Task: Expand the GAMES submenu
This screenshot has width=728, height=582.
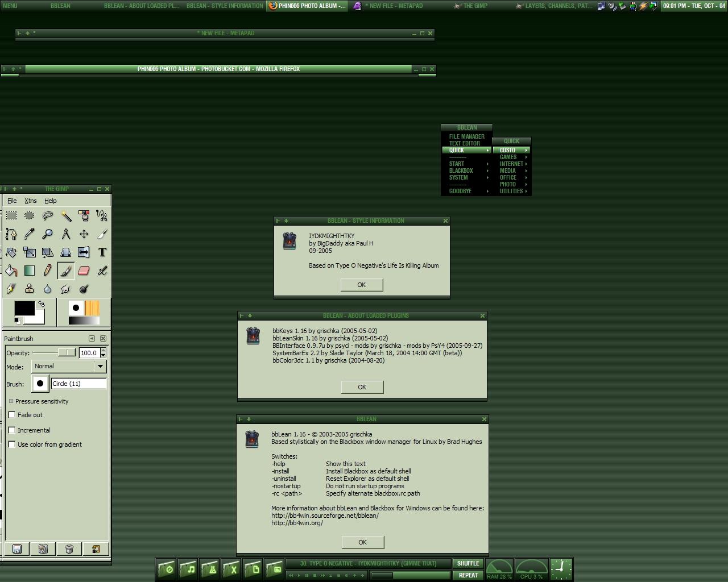Action: [512, 157]
